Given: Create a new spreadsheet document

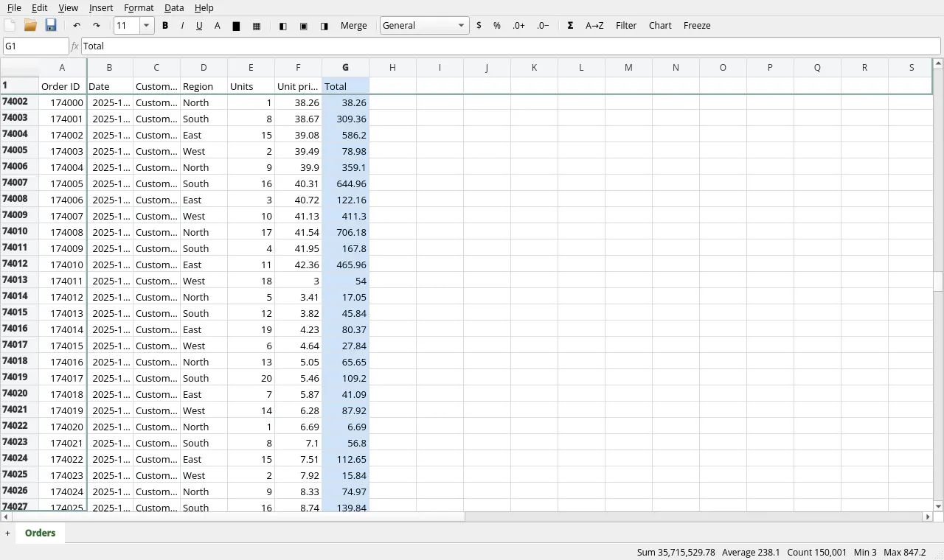Looking at the screenshot, I should [10, 25].
